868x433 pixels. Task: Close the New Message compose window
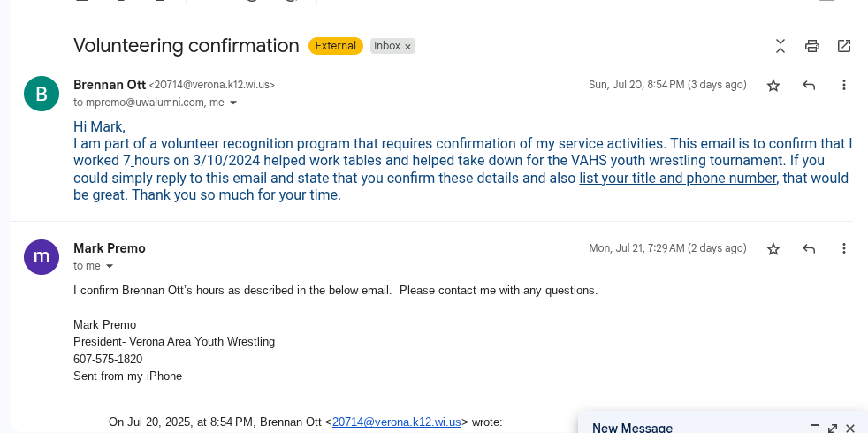[x=850, y=428]
